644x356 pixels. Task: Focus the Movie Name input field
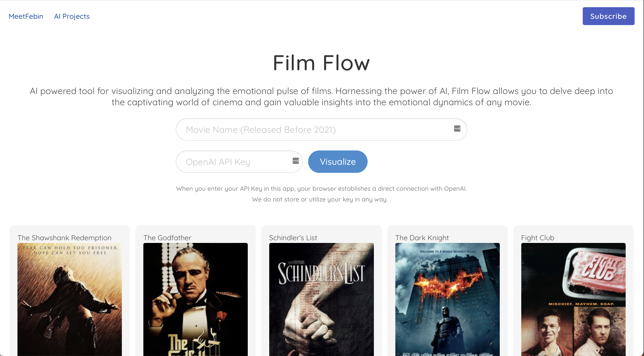(321, 129)
